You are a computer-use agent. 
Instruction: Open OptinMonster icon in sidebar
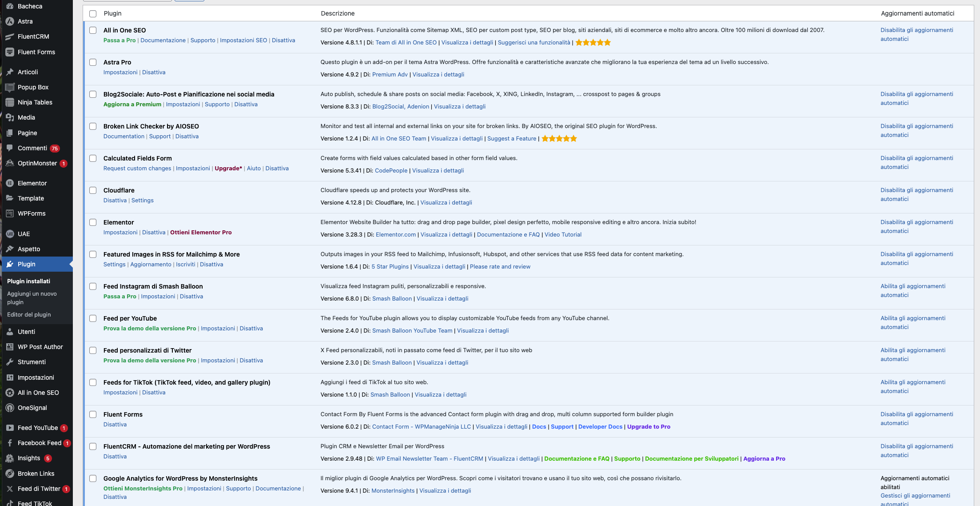pyautogui.click(x=10, y=163)
